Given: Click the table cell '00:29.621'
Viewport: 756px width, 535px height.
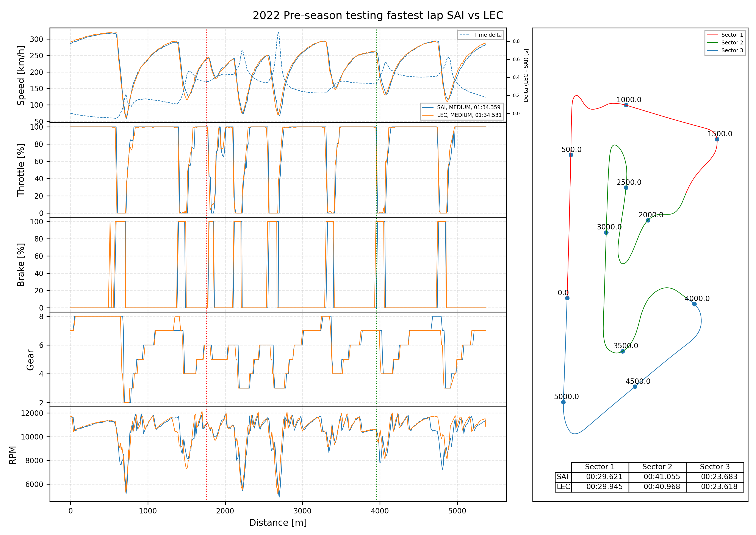Looking at the screenshot, I should tap(600, 477).
